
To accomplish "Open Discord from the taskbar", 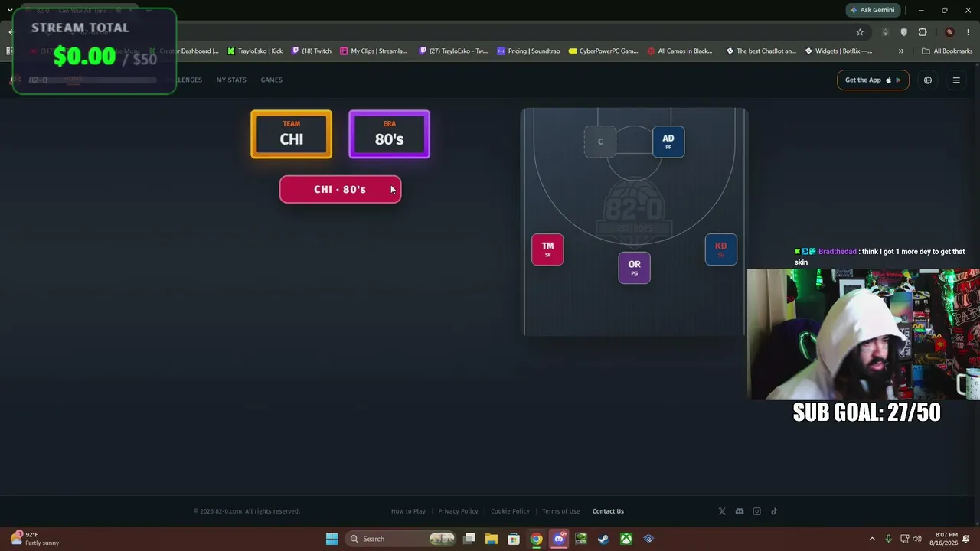I will (559, 539).
